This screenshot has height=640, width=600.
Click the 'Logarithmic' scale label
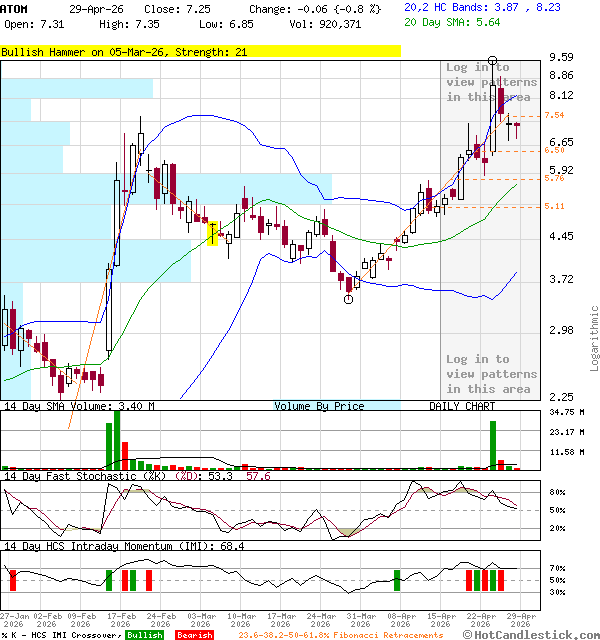594,337
